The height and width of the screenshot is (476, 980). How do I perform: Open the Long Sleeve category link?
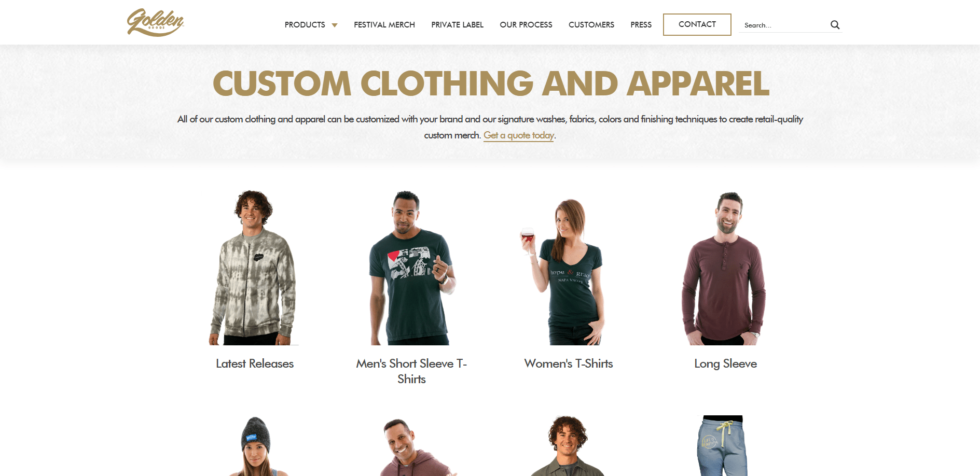tap(725, 363)
